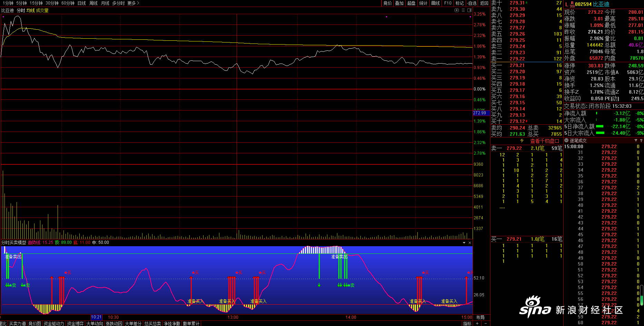
Task: Show the 日线 daily chart
Action: click(82, 3)
